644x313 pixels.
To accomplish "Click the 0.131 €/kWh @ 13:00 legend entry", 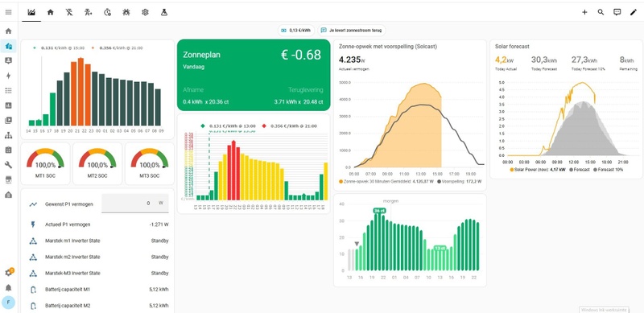I will pyautogui.click(x=228, y=126).
